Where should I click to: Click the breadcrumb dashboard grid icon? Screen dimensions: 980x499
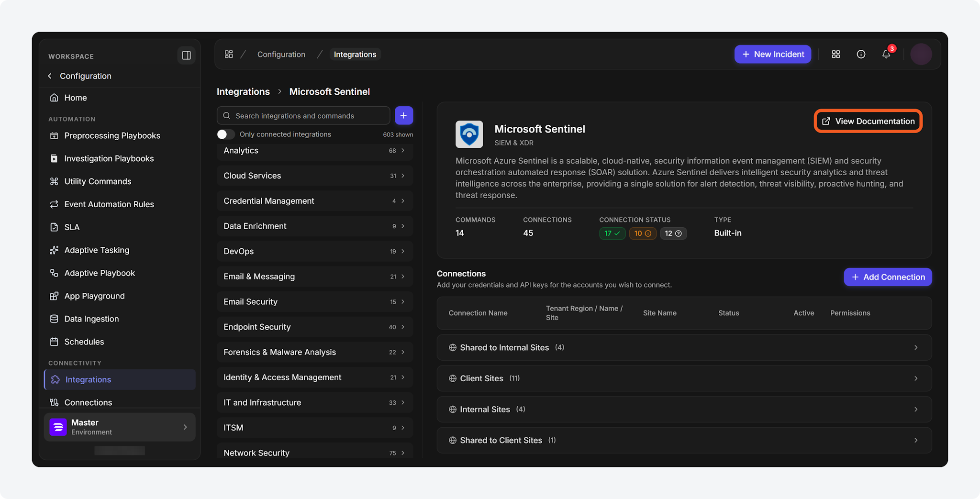point(229,54)
